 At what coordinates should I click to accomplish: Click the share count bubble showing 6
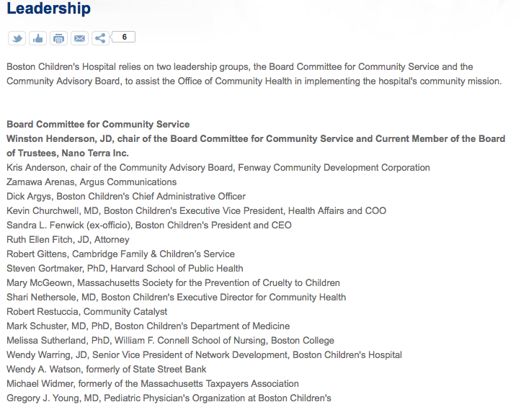[124, 37]
